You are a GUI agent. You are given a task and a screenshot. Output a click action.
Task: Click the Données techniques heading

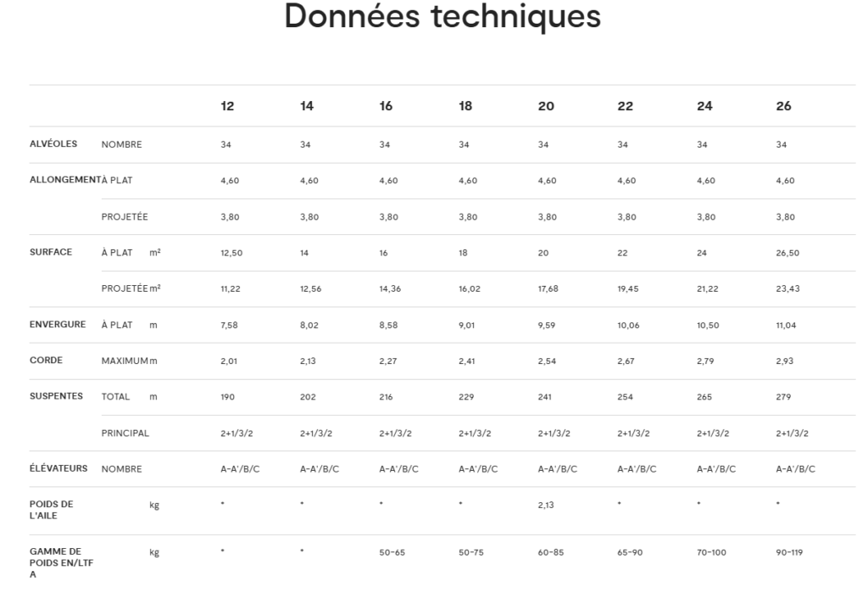point(442,17)
